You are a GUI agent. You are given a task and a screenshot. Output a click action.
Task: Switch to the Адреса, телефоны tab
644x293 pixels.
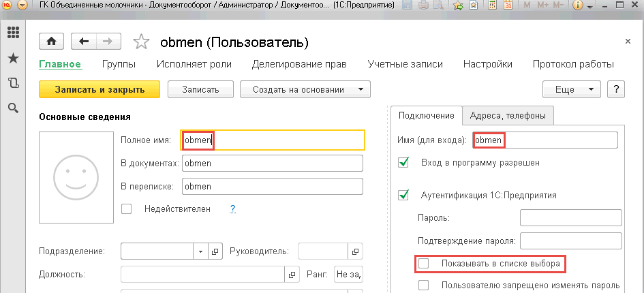pyautogui.click(x=508, y=115)
